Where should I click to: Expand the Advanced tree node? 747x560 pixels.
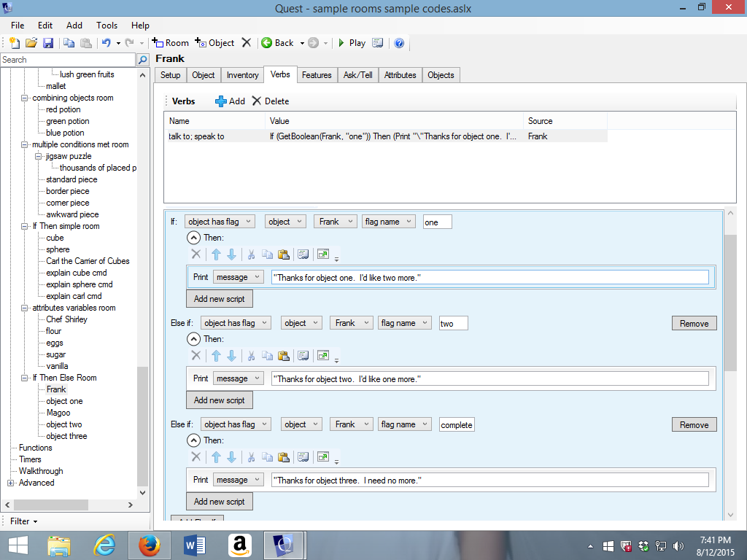(10, 483)
